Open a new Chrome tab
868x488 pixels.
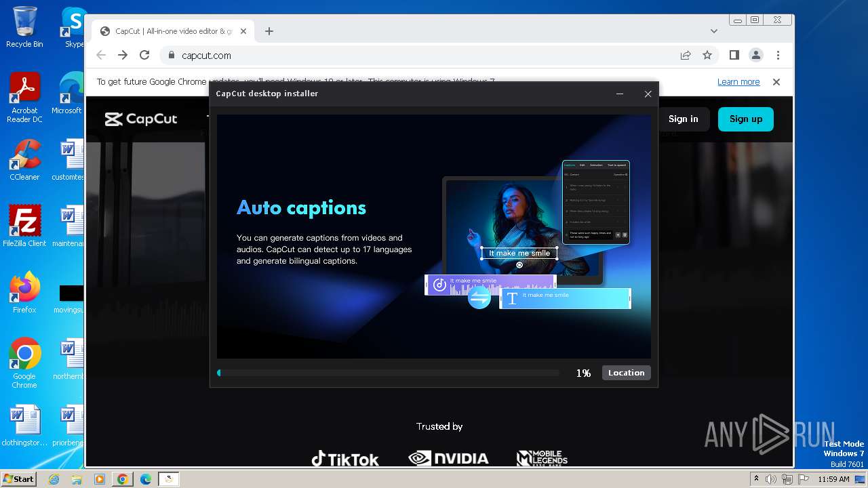[269, 31]
